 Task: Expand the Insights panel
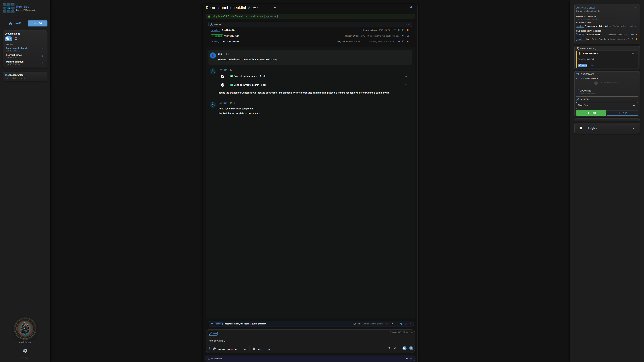607,128
